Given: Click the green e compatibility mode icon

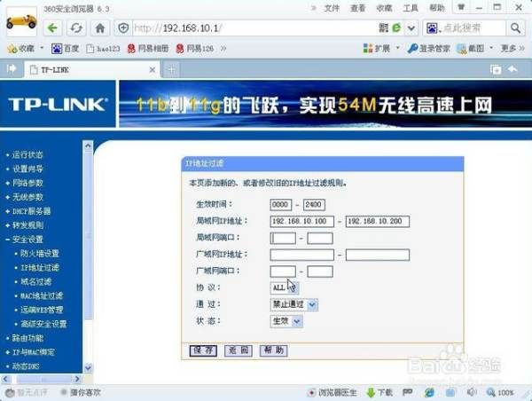Looking at the screenshot, I should 396,28.
